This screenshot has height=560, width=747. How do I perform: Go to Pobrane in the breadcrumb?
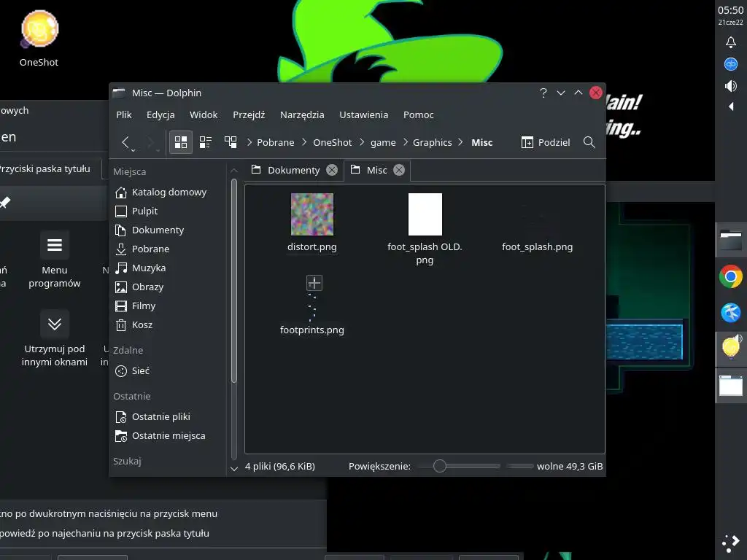pos(275,142)
